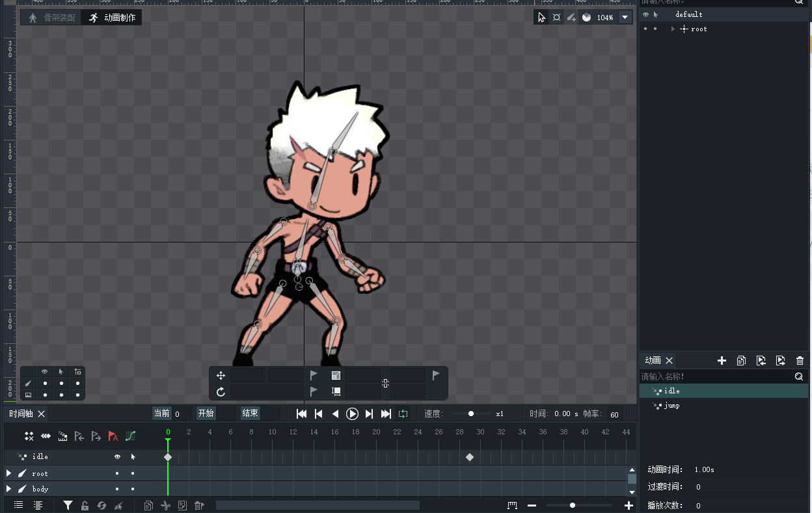The image size is (812, 513).
Task: Click the rotate icon in transform panel
Action: [221, 391]
